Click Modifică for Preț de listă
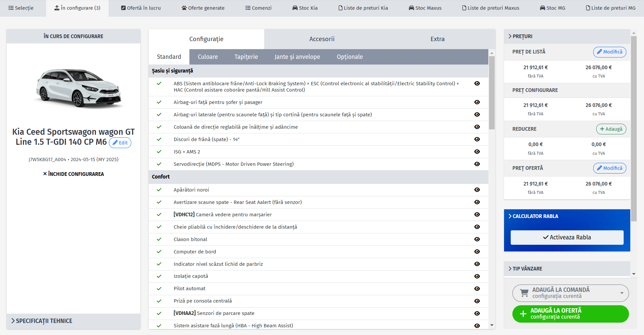The width and height of the screenshot is (644, 335). tap(610, 52)
